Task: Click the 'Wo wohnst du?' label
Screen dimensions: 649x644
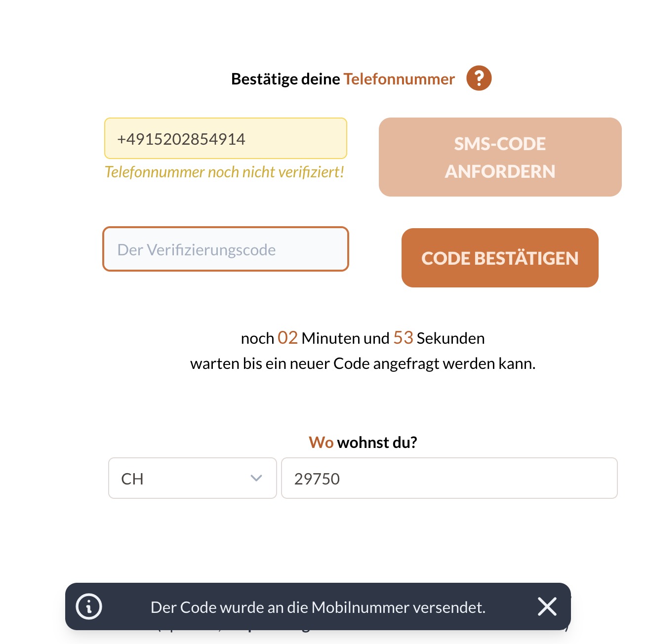Action: (363, 442)
